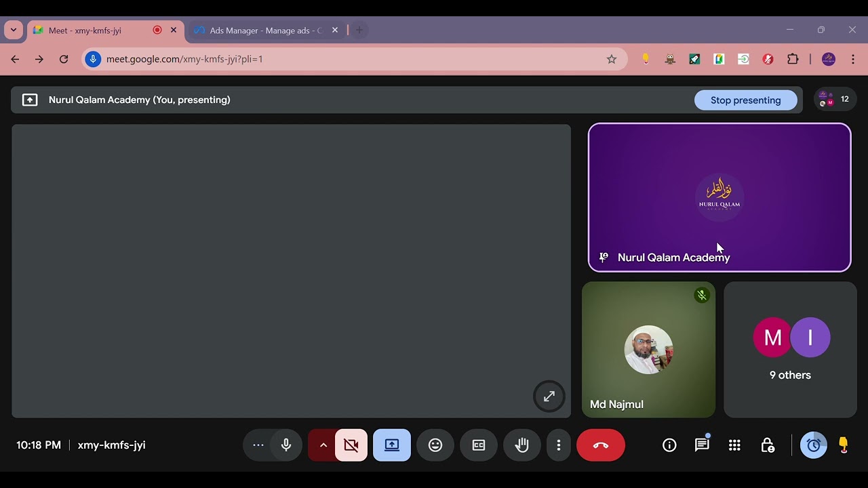Open the Extensions puzzle piece menu
The width and height of the screenshot is (868, 488).
coord(793,59)
